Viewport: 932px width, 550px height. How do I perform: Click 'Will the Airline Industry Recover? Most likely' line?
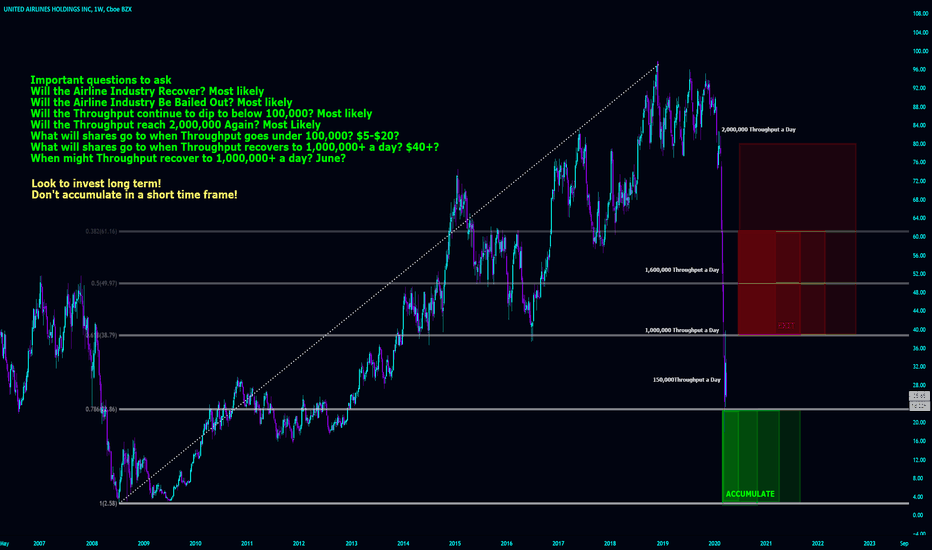(x=147, y=91)
